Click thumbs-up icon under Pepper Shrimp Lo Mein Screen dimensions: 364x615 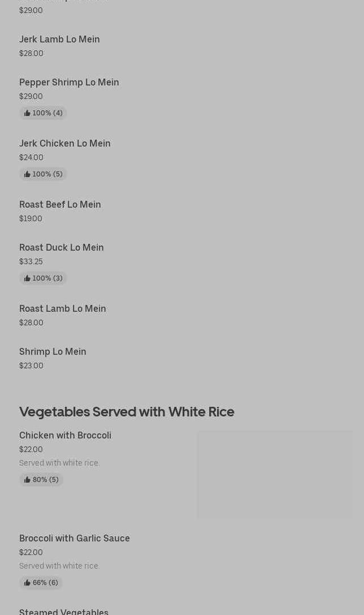tap(27, 113)
